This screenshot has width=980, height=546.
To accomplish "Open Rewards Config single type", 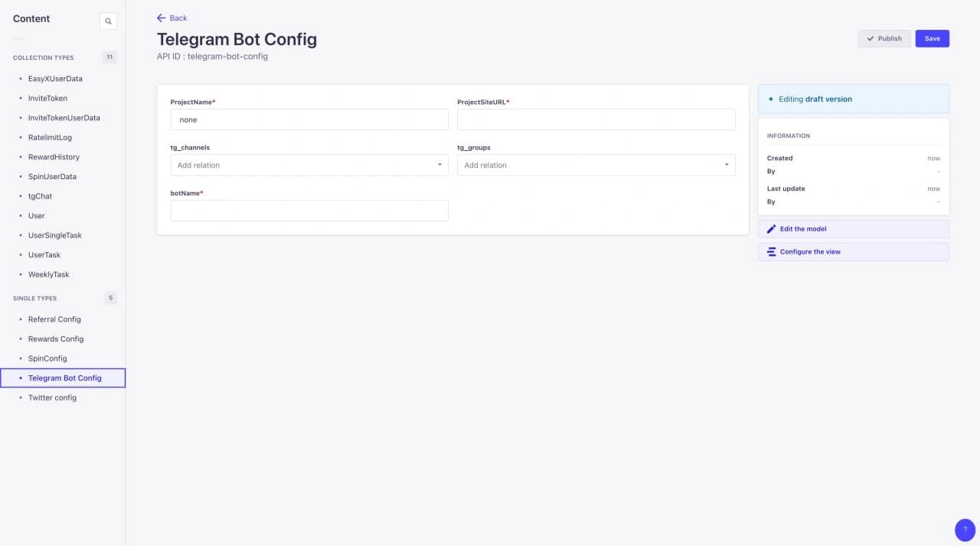I will pos(56,339).
